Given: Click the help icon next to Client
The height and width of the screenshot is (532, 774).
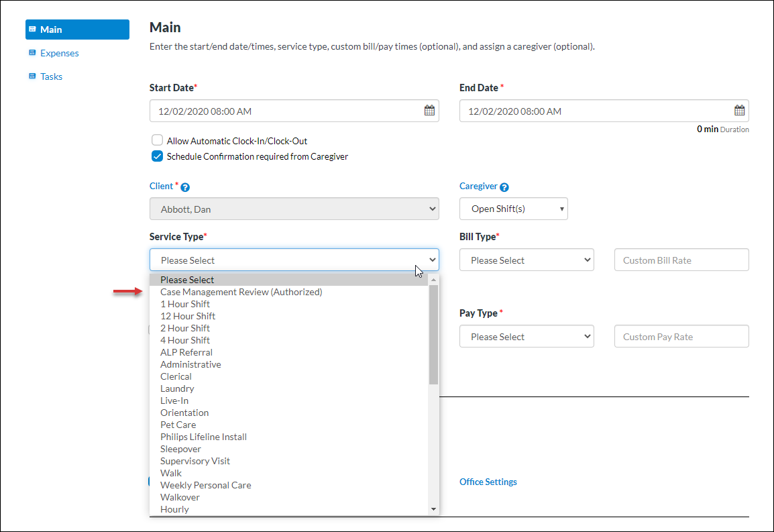Looking at the screenshot, I should click(x=184, y=186).
